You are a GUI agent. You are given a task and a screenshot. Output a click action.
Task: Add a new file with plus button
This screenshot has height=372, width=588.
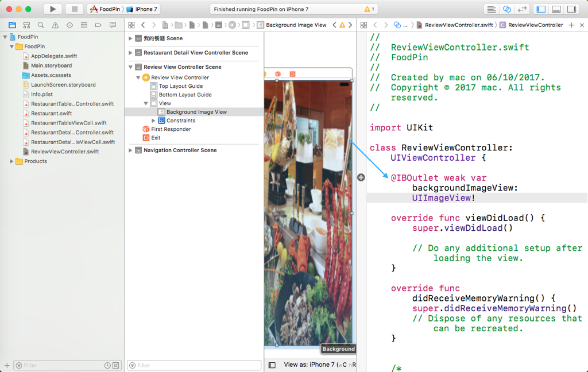7,365
